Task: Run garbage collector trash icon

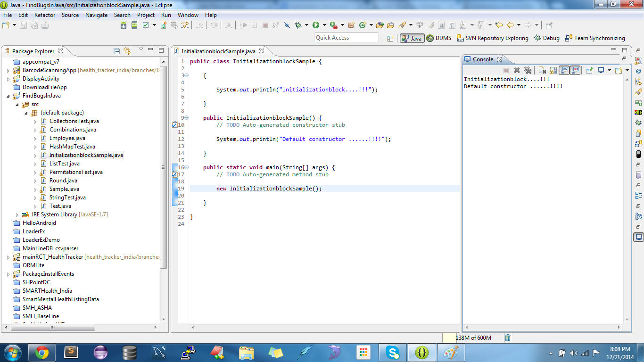Action: click(x=508, y=337)
